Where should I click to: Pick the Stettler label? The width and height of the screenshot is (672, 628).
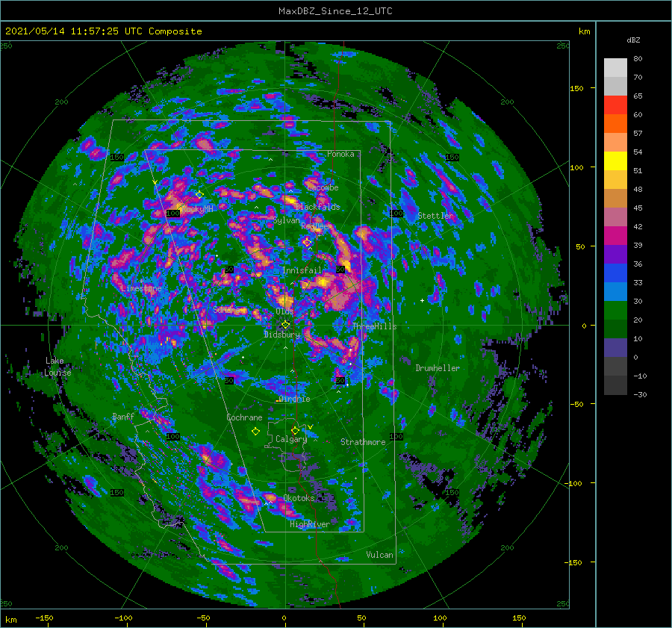pyautogui.click(x=435, y=216)
